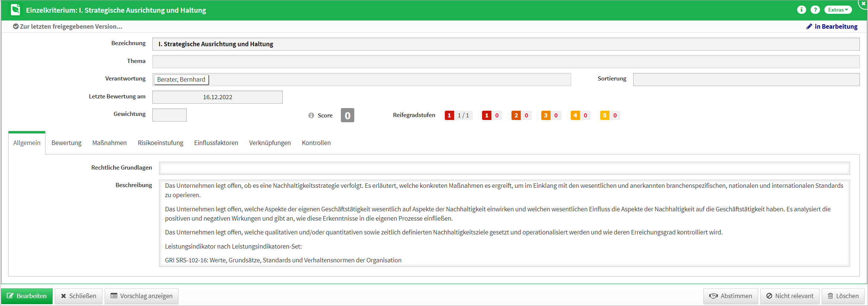Select the red Reifegradstufe 1 badge

487,116
